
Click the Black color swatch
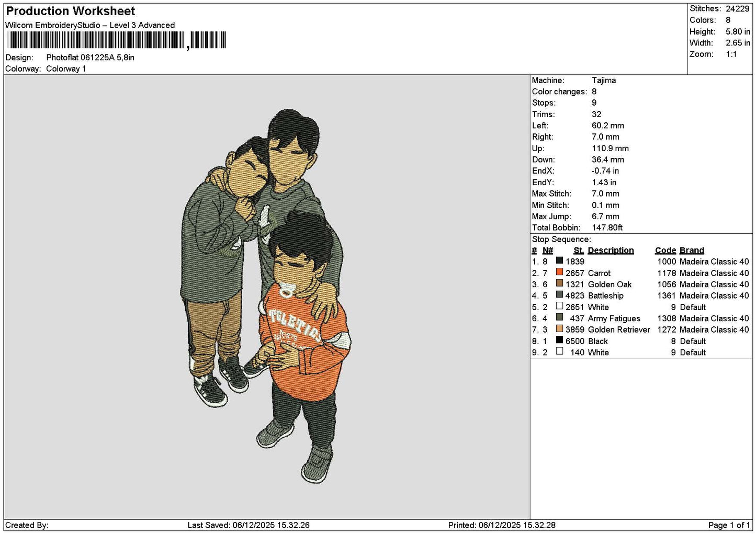[559, 340]
